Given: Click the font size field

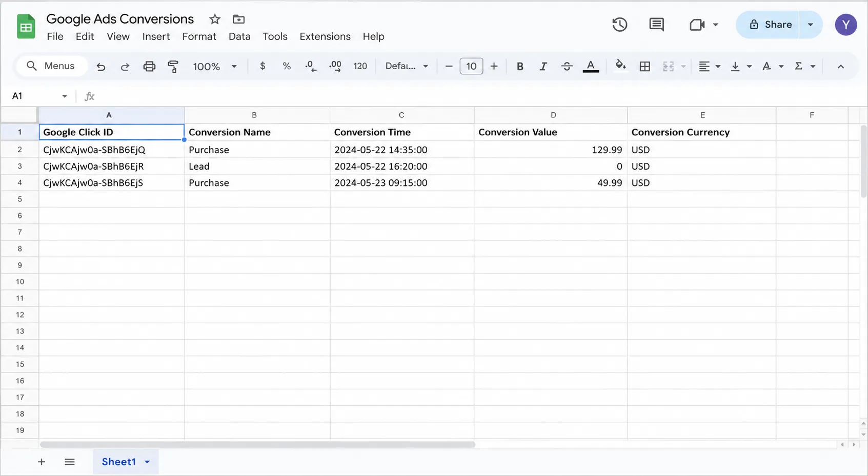Looking at the screenshot, I should pyautogui.click(x=471, y=66).
